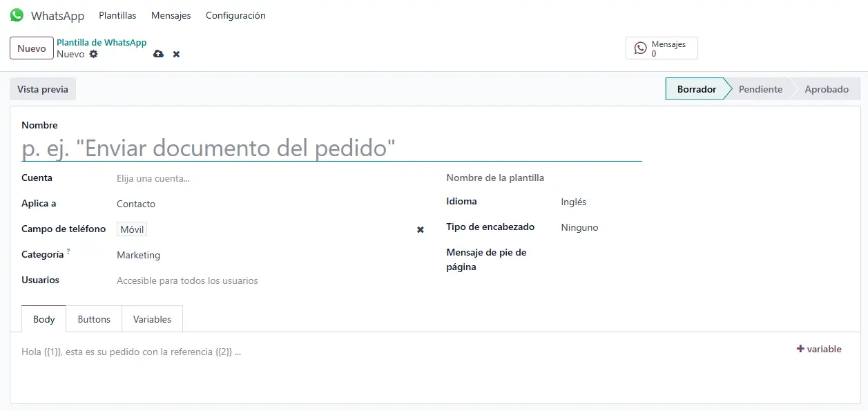
Task: Switch to the Body tab
Action: tap(44, 319)
